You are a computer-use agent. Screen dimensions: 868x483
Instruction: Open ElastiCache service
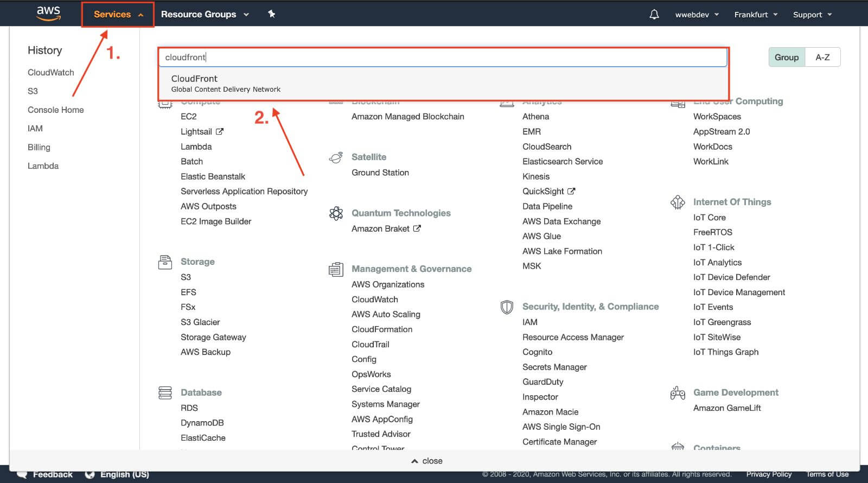(203, 438)
